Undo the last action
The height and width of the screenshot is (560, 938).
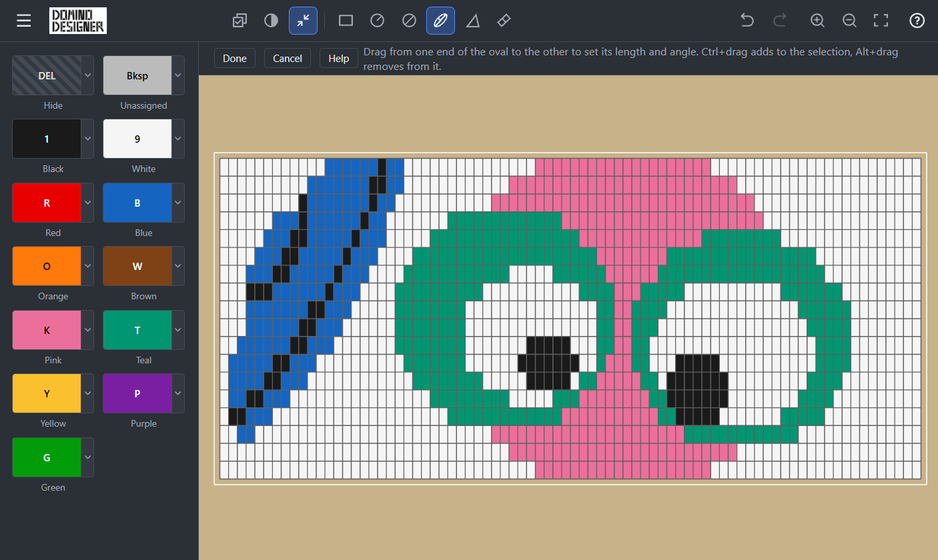(747, 21)
